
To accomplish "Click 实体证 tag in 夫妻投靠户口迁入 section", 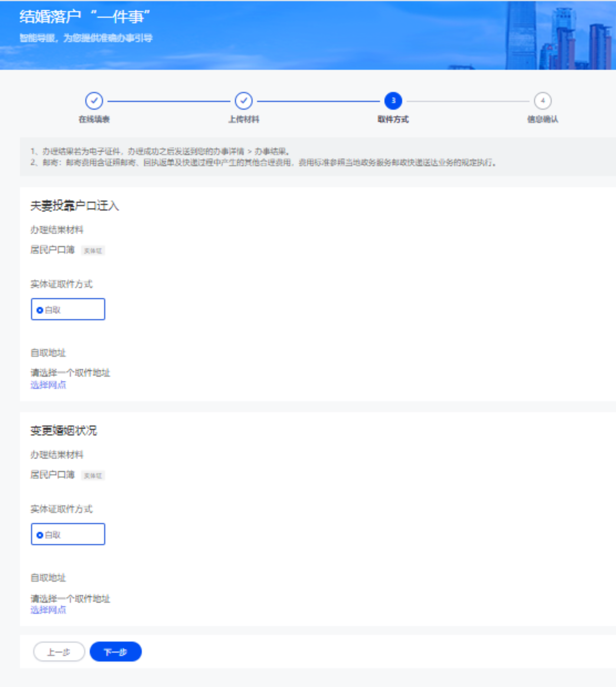I will pyautogui.click(x=93, y=251).
